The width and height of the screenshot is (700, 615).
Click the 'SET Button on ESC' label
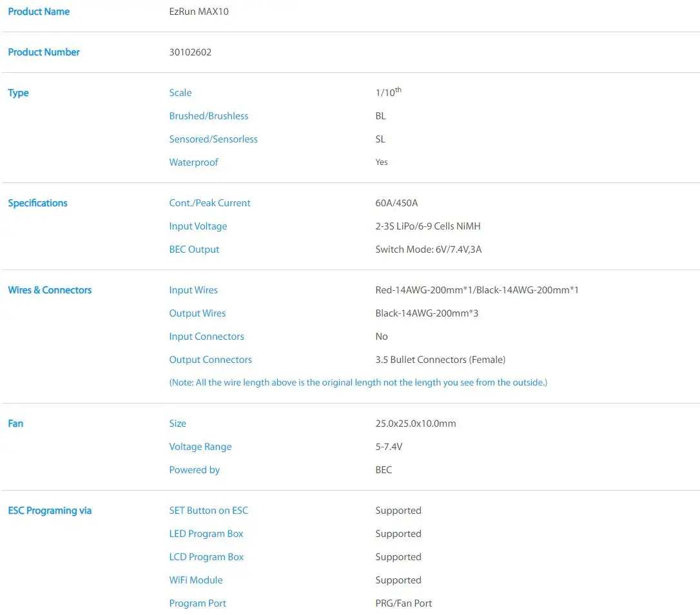[x=208, y=511]
